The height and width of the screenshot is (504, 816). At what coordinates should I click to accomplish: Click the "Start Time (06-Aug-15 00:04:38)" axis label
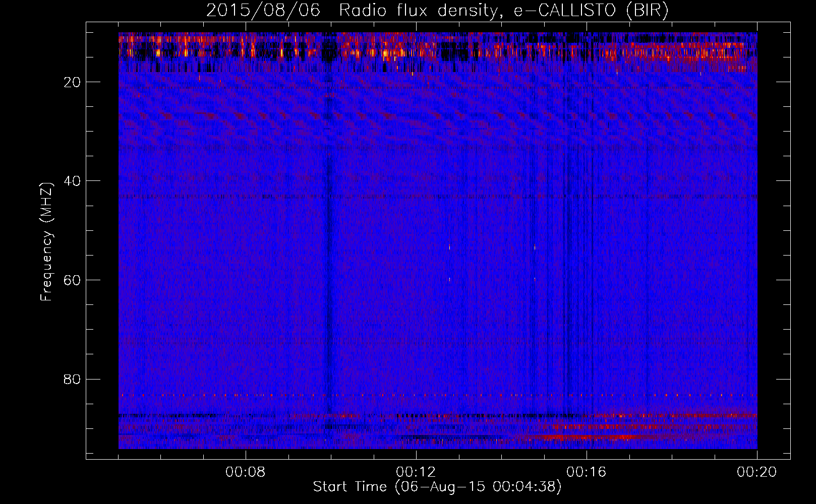[437, 487]
